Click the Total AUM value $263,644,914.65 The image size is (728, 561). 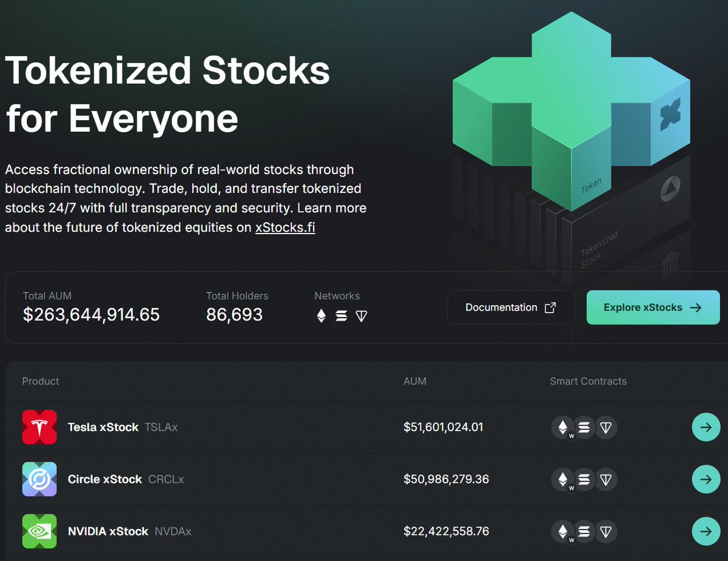[x=92, y=315]
